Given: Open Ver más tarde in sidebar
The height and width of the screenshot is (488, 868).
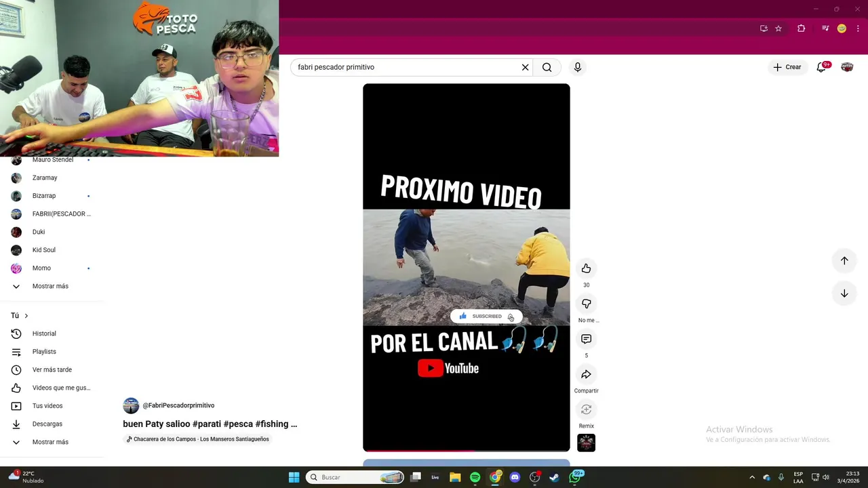Looking at the screenshot, I should click(52, 369).
